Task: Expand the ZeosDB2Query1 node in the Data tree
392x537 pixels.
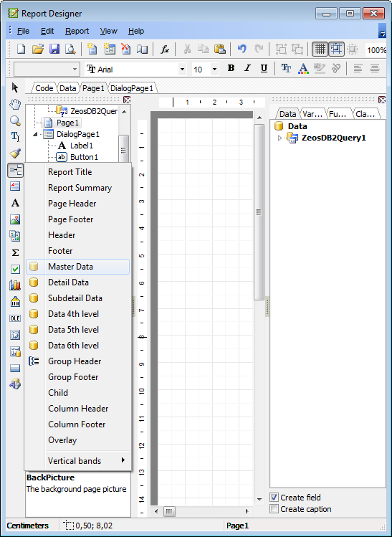Action: (279, 138)
